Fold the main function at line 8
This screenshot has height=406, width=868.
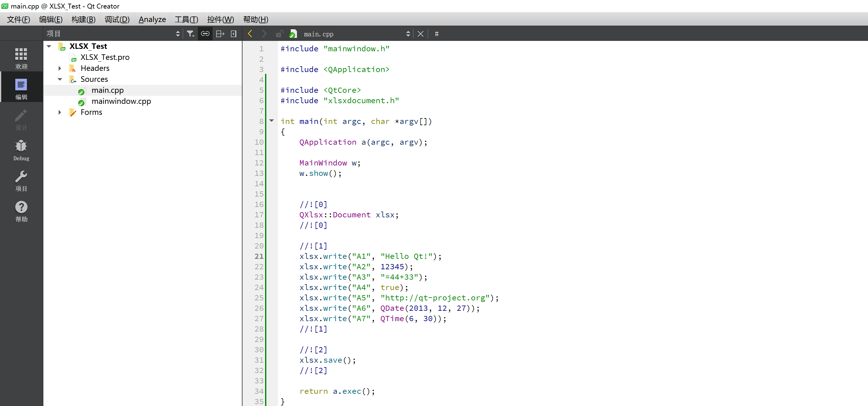(272, 121)
